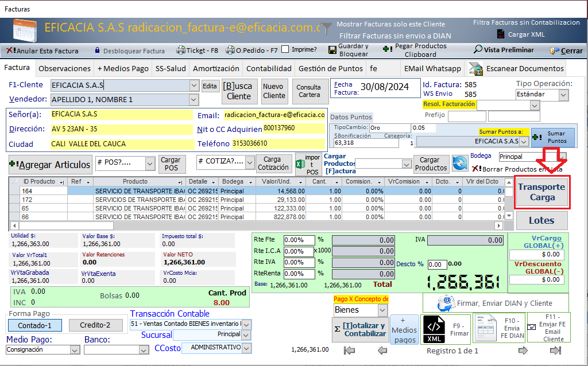Open the Banco dropdown
This screenshot has width=588, height=366.
144,350
